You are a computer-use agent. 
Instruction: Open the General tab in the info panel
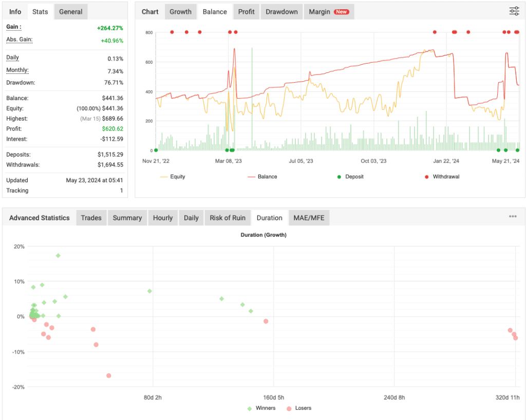(70, 11)
